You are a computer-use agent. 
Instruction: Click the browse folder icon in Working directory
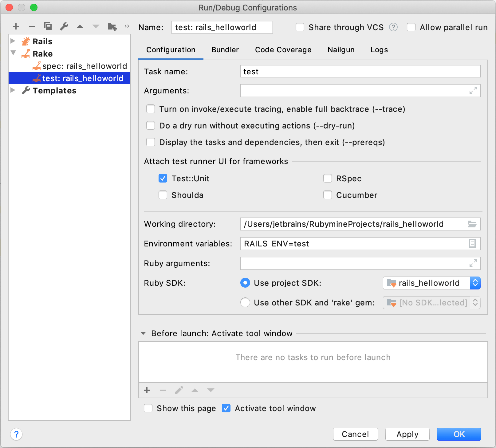472,224
